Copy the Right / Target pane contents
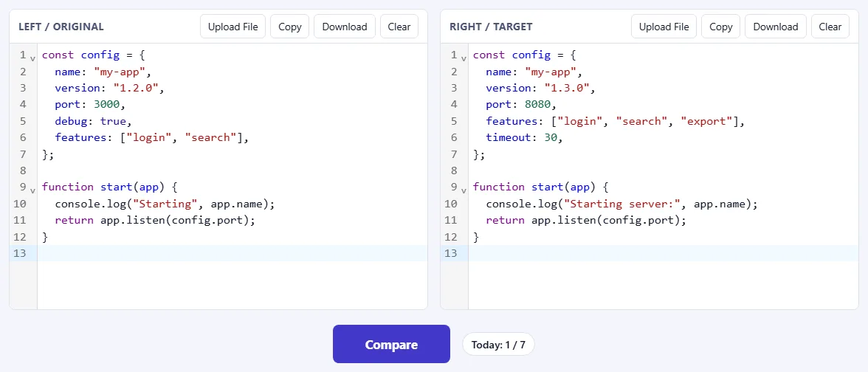 [x=720, y=27]
